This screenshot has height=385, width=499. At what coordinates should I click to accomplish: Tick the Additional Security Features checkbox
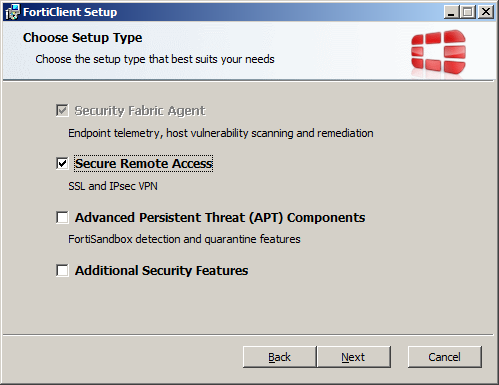pos(62,270)
